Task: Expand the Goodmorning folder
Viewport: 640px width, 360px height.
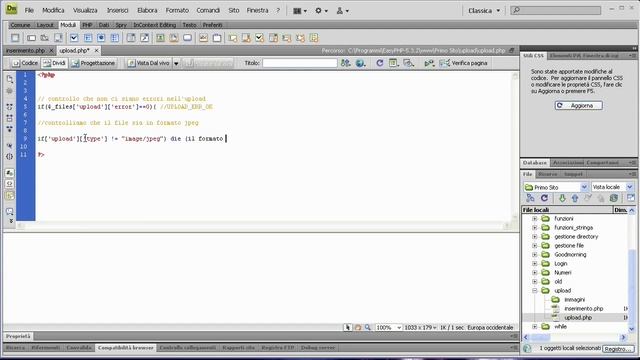Action: point(534,255)
